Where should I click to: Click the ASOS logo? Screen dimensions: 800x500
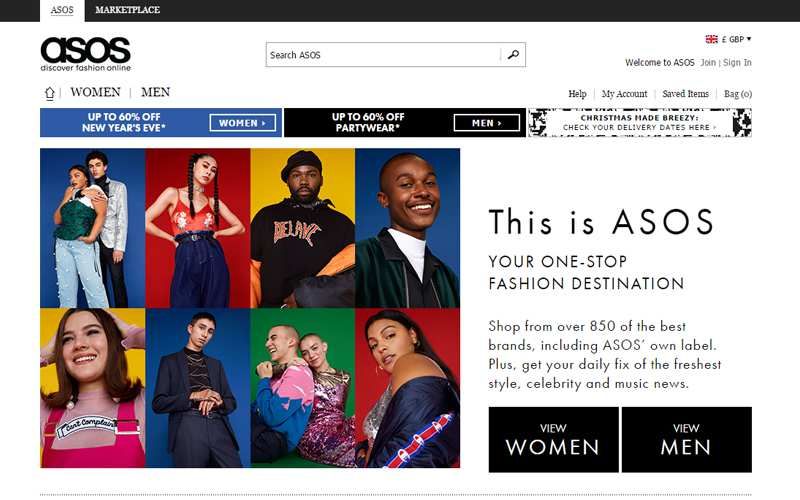[x=85, y=54]
